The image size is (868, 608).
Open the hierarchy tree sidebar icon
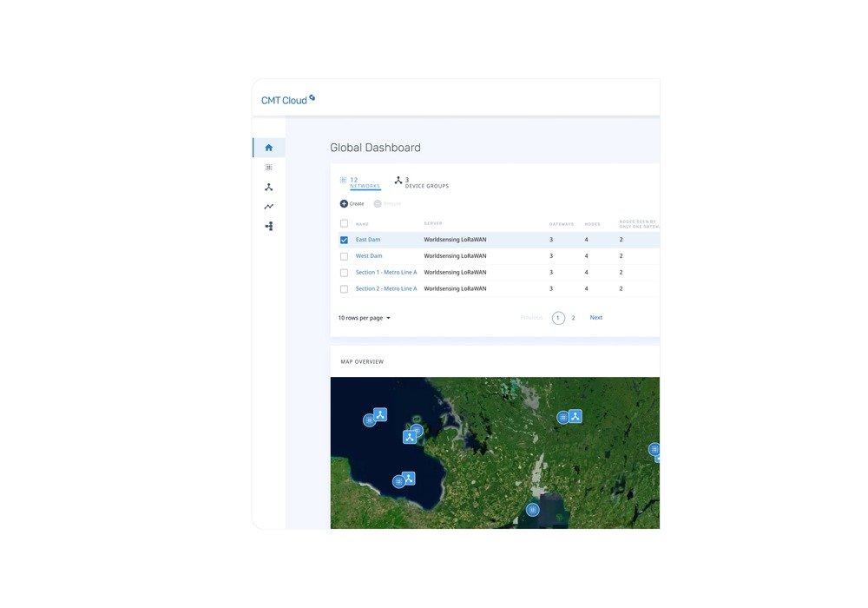[269, 226]
